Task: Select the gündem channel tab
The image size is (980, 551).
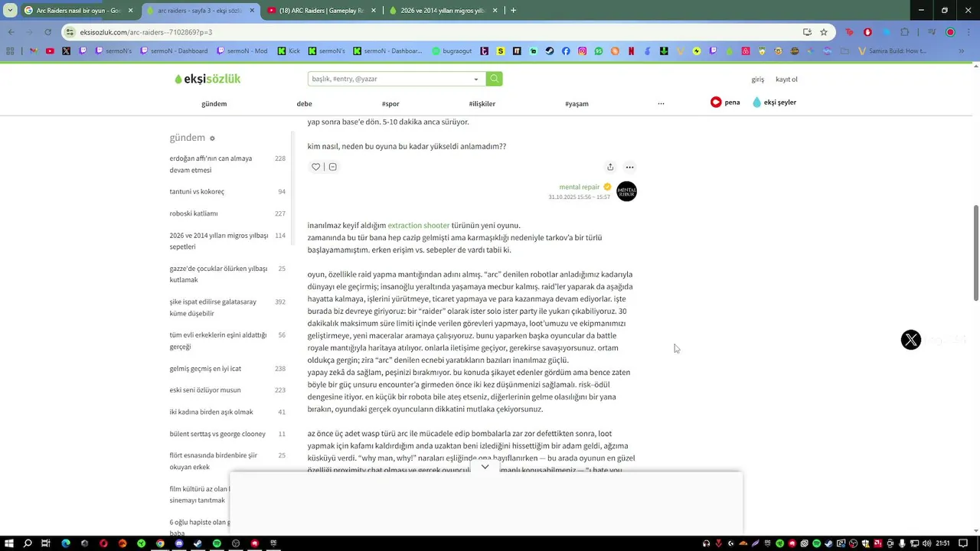Action: click(x=214, y=103)
